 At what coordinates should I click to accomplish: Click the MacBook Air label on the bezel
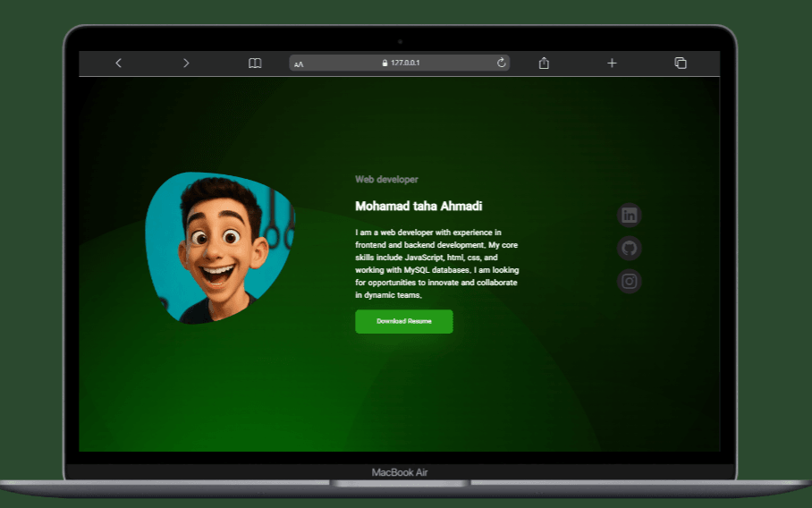[399, 472]
